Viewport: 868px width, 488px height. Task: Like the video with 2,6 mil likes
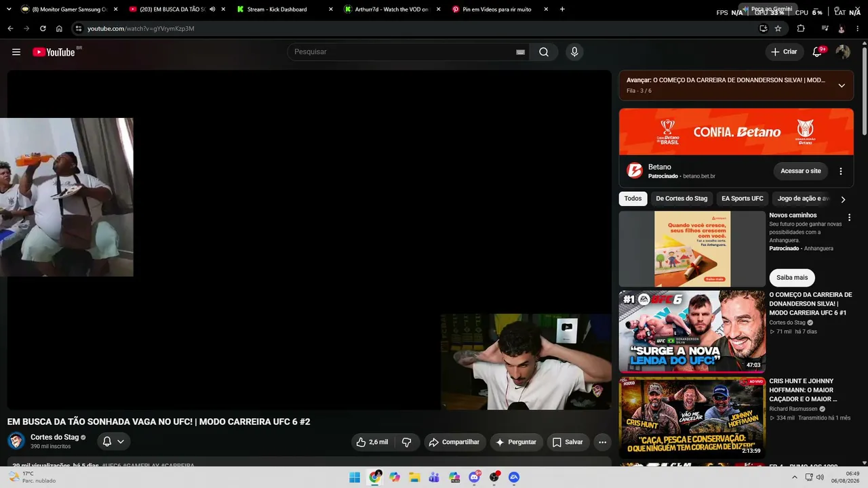click(372, 442)
